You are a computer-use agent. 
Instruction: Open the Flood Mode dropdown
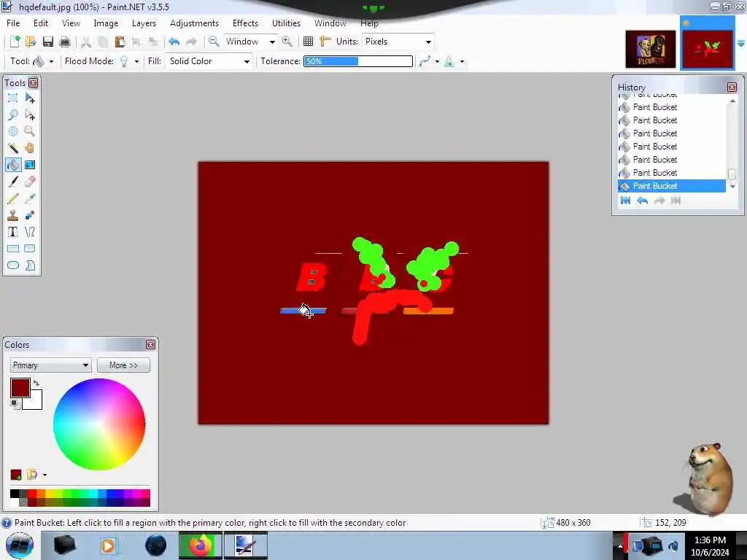[136, 61]
